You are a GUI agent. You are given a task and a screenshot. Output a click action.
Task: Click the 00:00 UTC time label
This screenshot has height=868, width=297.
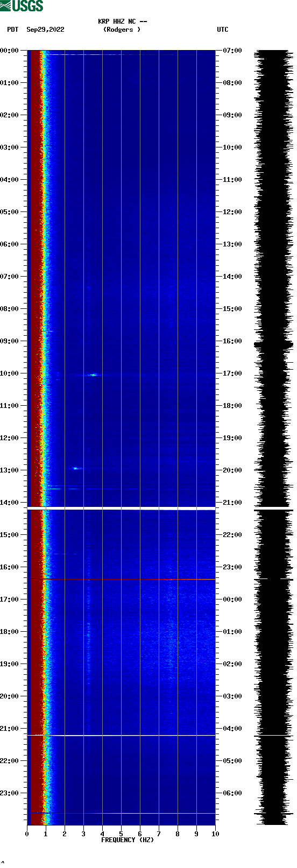coord(232,599)
